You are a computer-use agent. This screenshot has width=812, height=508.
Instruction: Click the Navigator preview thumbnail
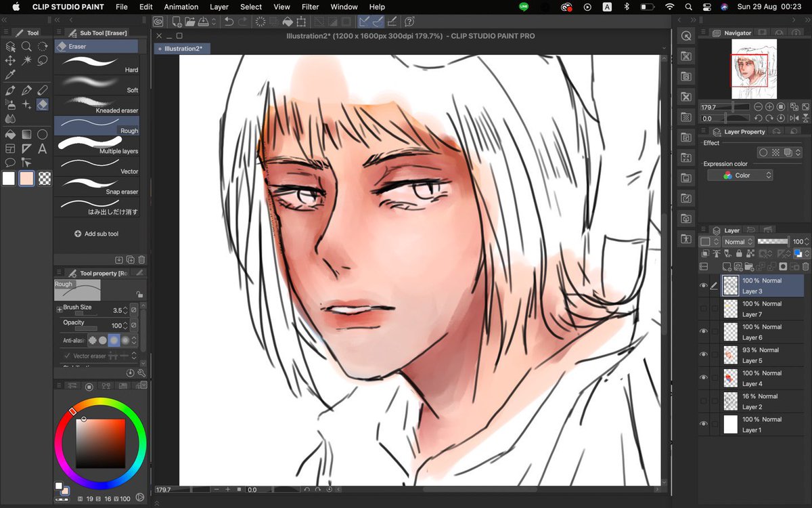754,68
